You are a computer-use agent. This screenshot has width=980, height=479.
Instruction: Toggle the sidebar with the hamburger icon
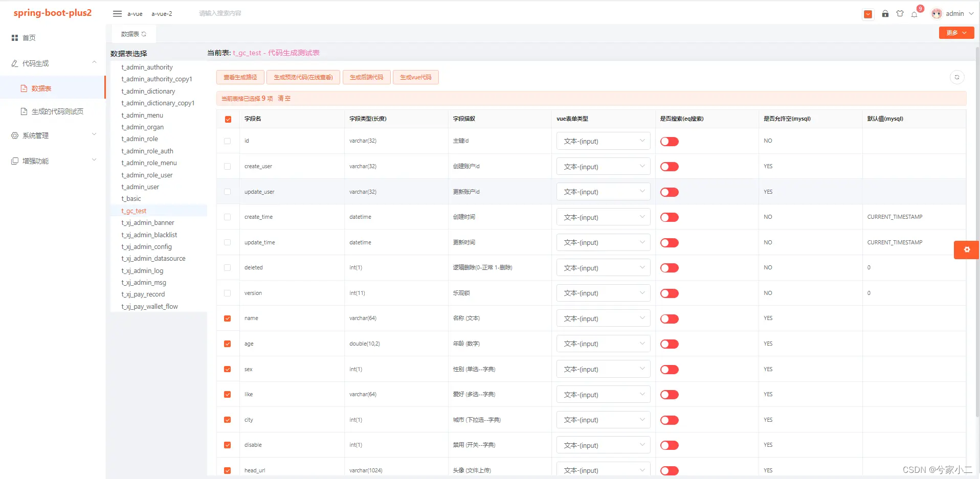click(117, 14)
